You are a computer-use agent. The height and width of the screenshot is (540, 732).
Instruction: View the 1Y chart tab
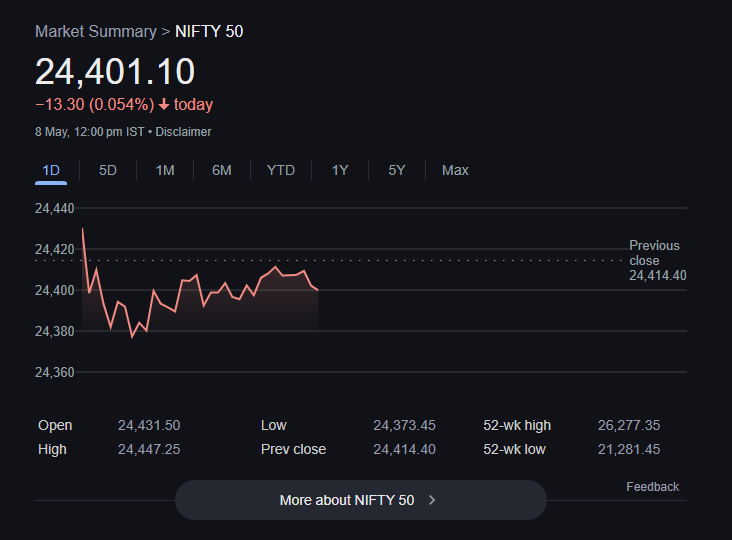tap(340, 170)
